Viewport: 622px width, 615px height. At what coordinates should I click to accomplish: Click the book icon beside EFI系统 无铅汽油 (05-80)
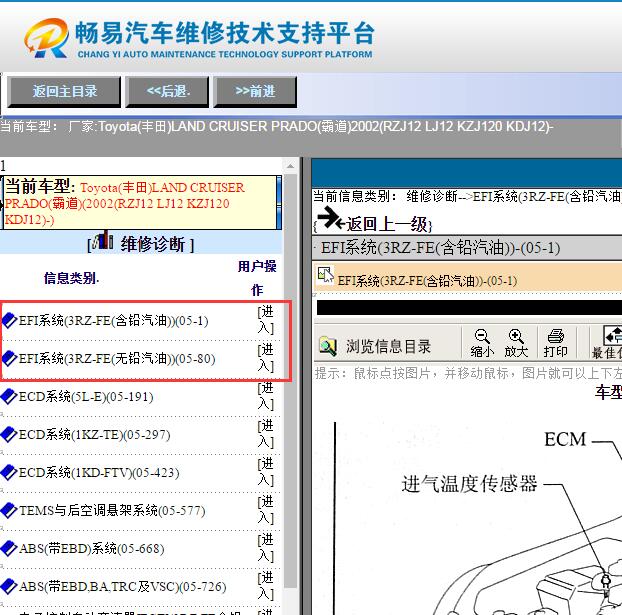[x=10, y=358]
